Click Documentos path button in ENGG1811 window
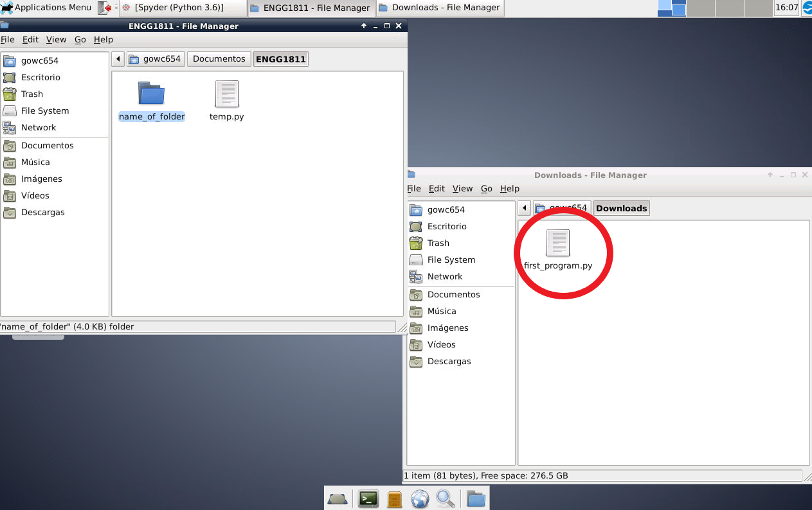The width and height of the screenshot is (812, 510). point(219,59)
